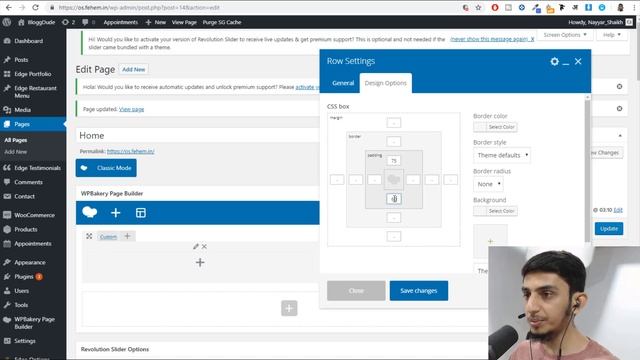Open WPBakery templates icon

tap(141, 213)
